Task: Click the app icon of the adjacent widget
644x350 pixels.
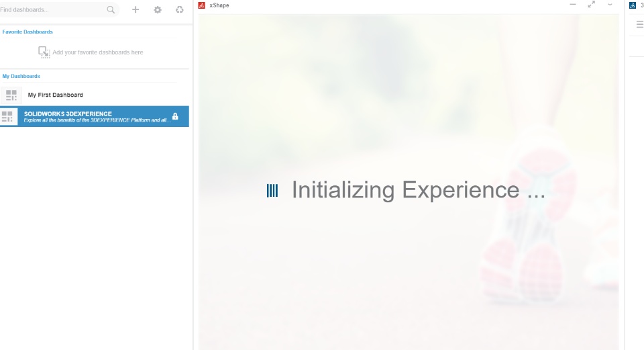Action: (x=633, y=5)
